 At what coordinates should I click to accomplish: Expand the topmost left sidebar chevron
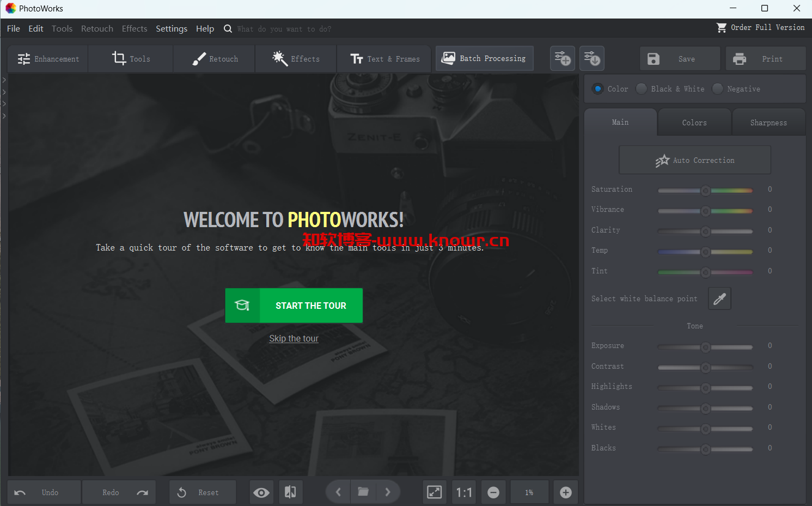coord(4,80)
